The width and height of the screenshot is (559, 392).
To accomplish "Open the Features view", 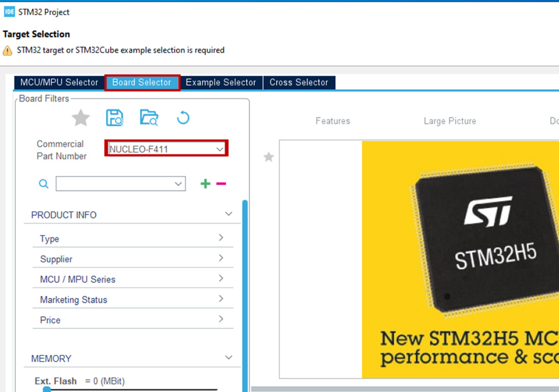I will [x=333, y=121].
